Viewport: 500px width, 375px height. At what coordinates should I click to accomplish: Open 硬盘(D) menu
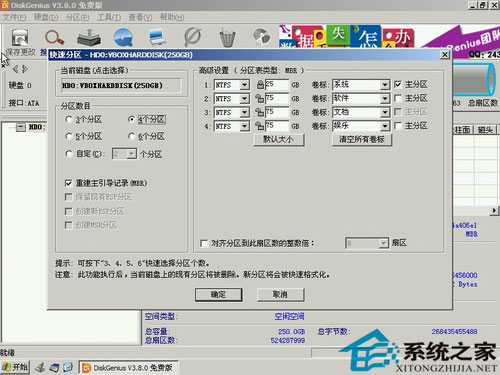click(46, 17)
